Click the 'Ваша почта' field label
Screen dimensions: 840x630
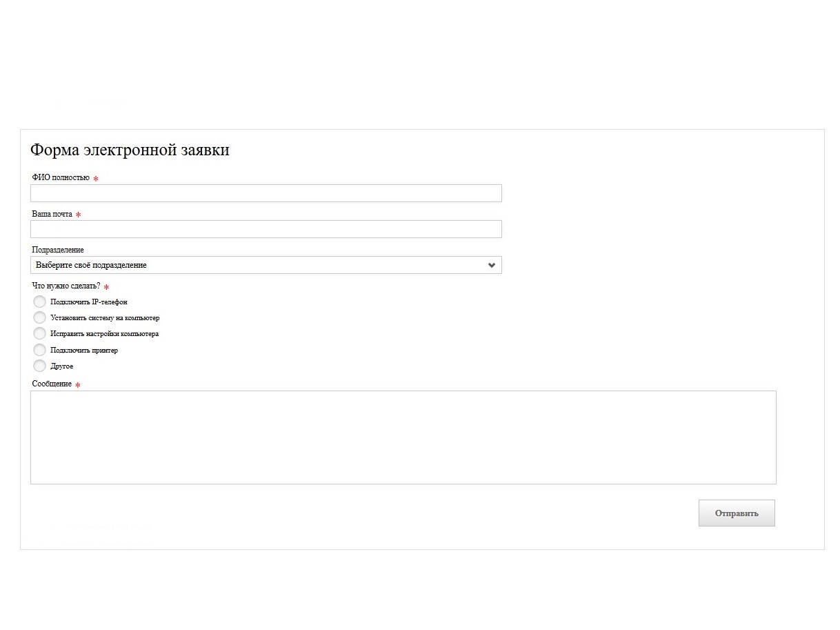coord(52,214)
